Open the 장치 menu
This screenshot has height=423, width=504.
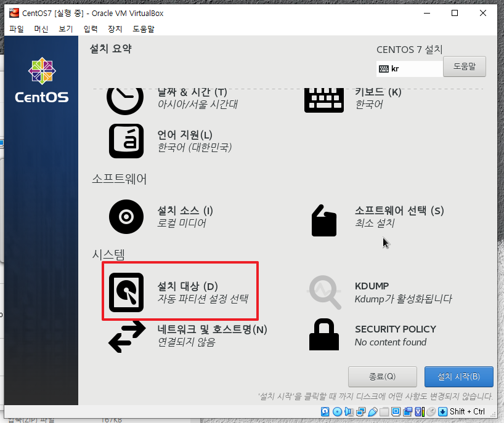[115, 29]
